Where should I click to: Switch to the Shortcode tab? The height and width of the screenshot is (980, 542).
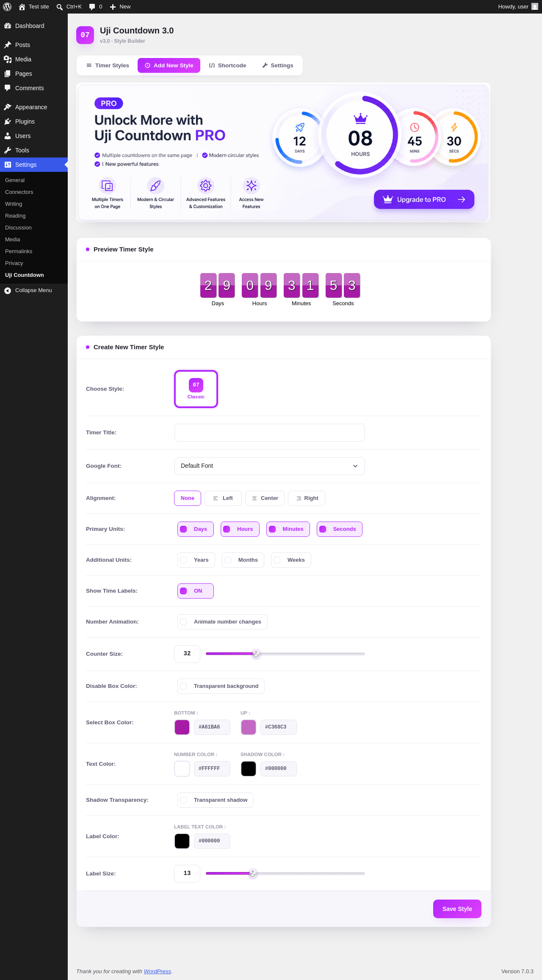[x=227, y=66]
